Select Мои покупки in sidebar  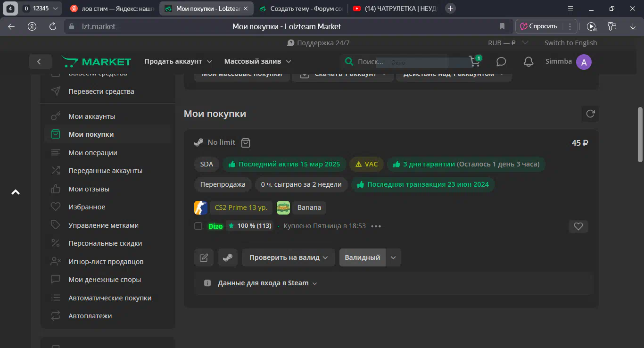click(x=107, y=134)
